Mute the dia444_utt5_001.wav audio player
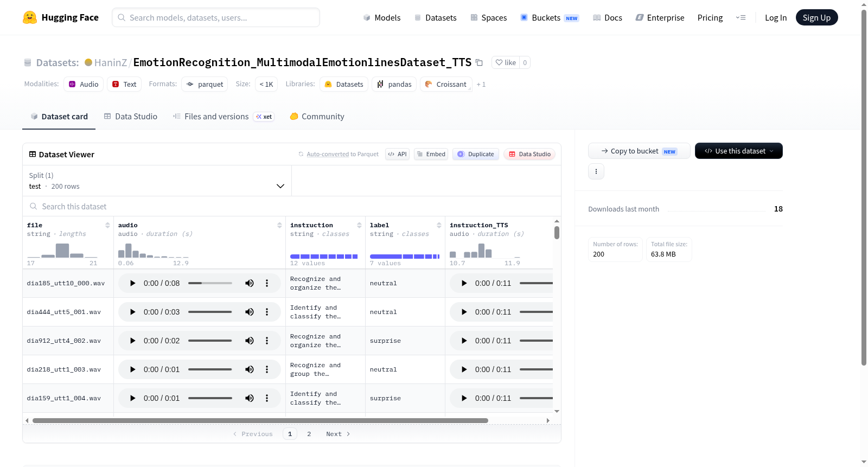868x467 pixels. pos(250,312)
